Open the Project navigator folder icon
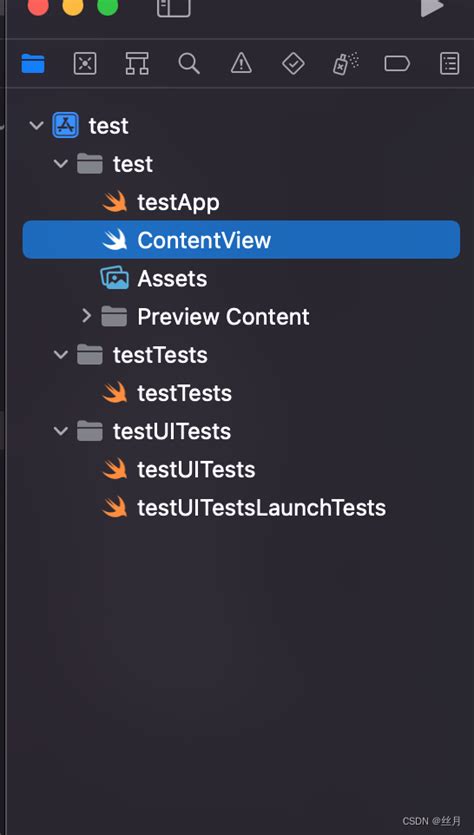Viewport: 474px width, 835px height. (x=33, y=64)
